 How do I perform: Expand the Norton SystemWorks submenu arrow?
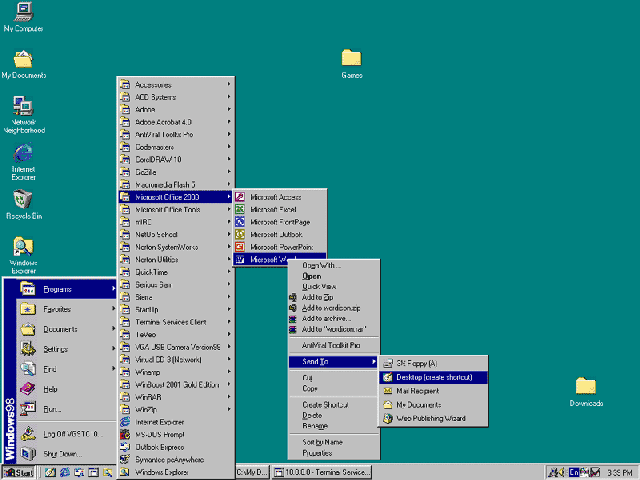[229, 247]
